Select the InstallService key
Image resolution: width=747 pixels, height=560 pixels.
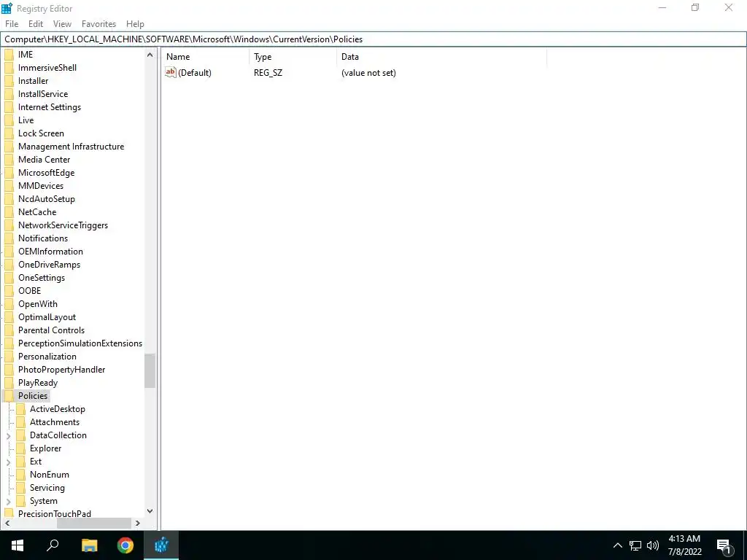43,94
